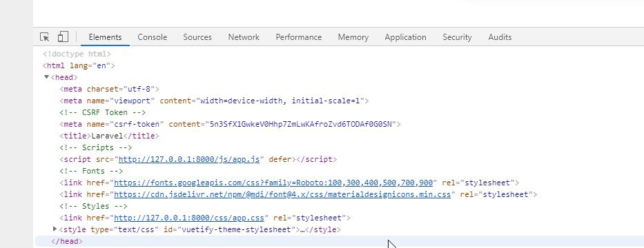
Task: Open the Sources tab
Action: click(x=197, y=37)
